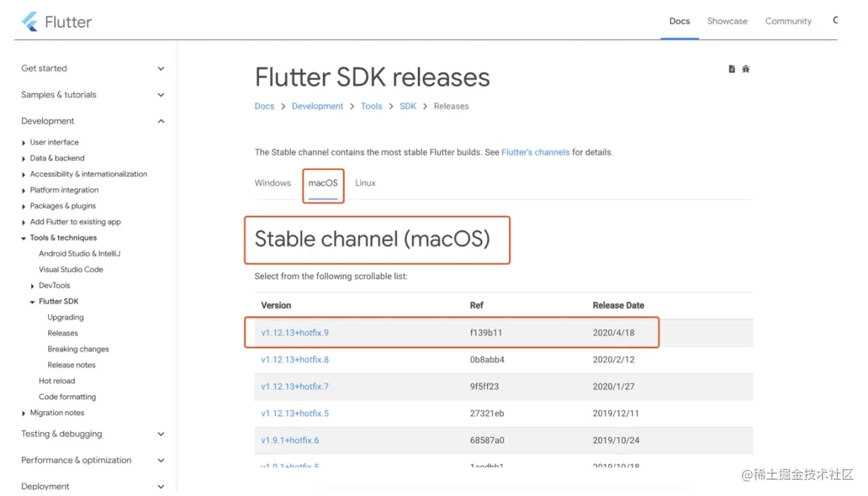Select the macOS tab
The height and width of the screenshot is (496, 868).
pos(323,183)
